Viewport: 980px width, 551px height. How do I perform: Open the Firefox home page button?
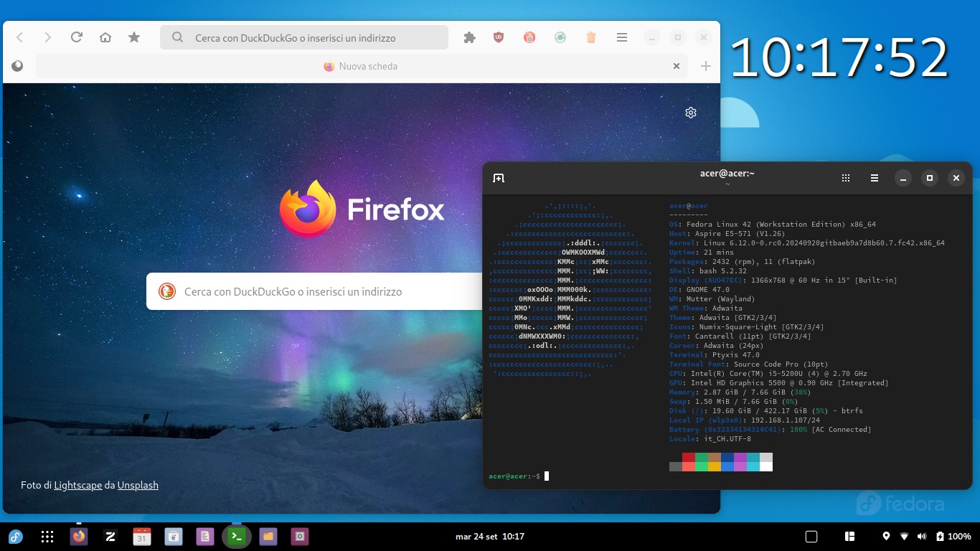coord(105,37)
